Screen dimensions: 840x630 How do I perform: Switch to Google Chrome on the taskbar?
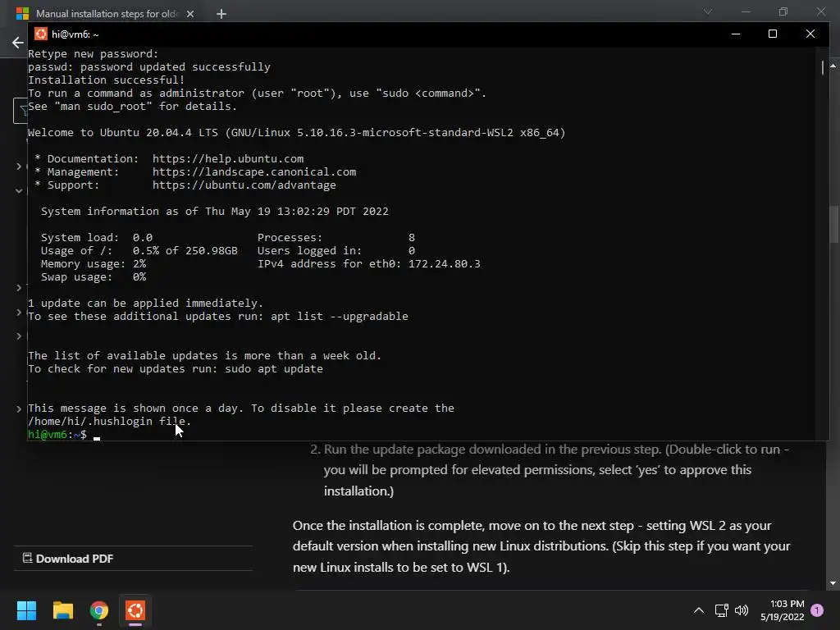pos(99,610)
